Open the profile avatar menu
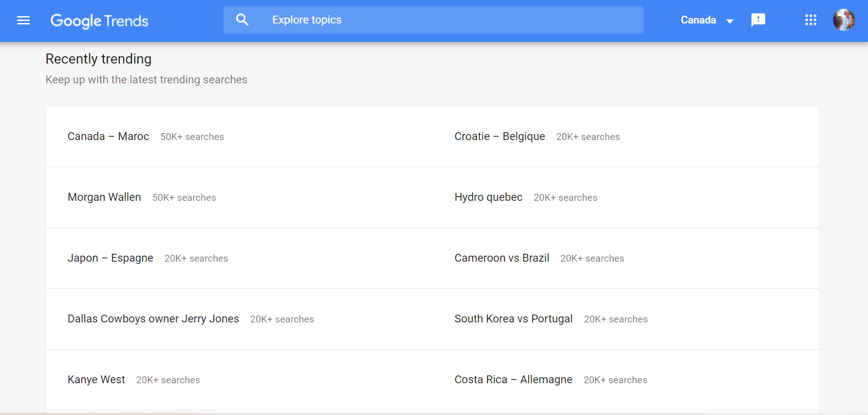 coord(845,20)
